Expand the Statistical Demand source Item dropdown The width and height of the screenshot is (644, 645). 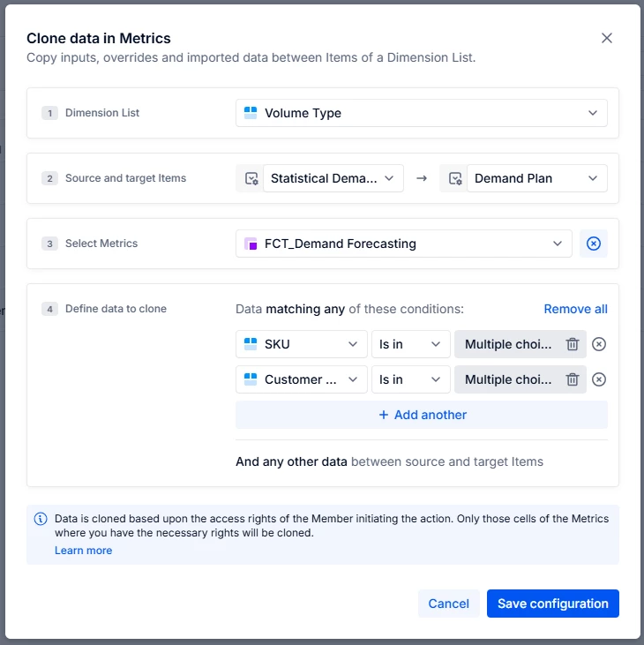[333, 178]
